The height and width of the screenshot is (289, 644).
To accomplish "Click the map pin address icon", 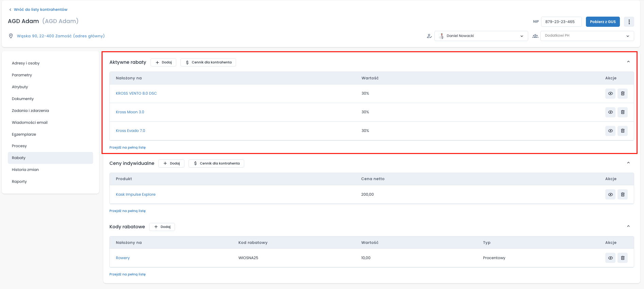I will coord(11,36).
